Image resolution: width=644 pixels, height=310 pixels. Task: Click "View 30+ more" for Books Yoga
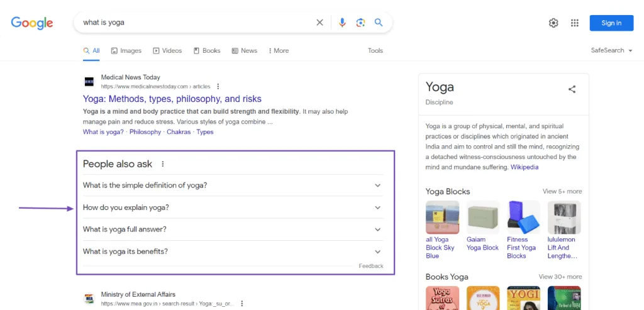click(560, 277)
